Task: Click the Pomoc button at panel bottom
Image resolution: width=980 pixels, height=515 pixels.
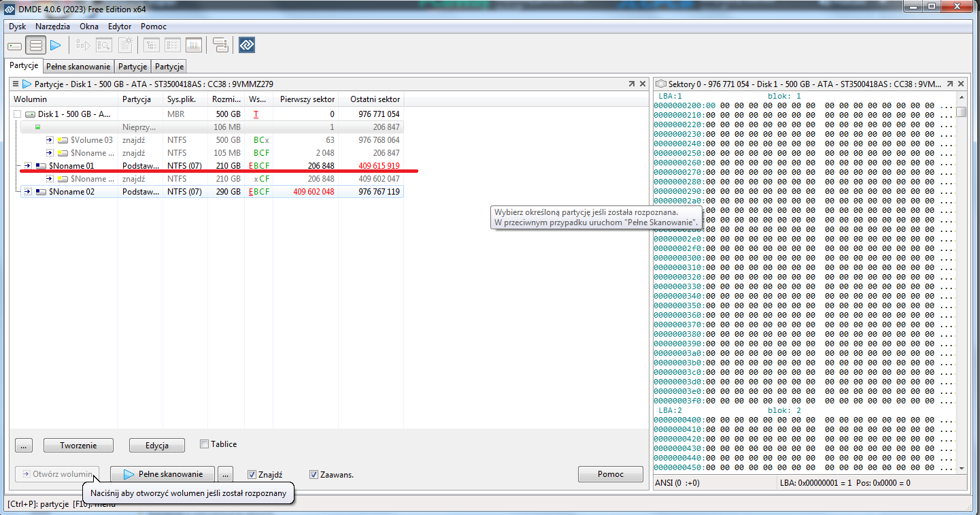Action: [x=611, y=474]
